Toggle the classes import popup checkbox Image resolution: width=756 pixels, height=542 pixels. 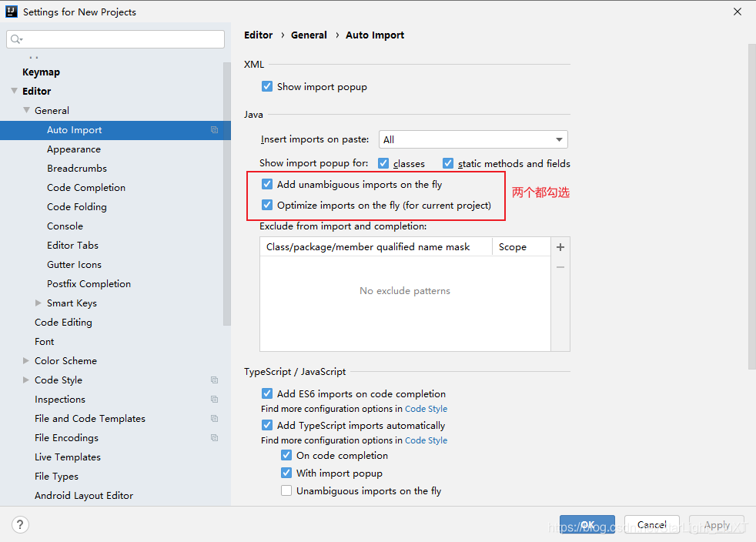pos(383,163)
